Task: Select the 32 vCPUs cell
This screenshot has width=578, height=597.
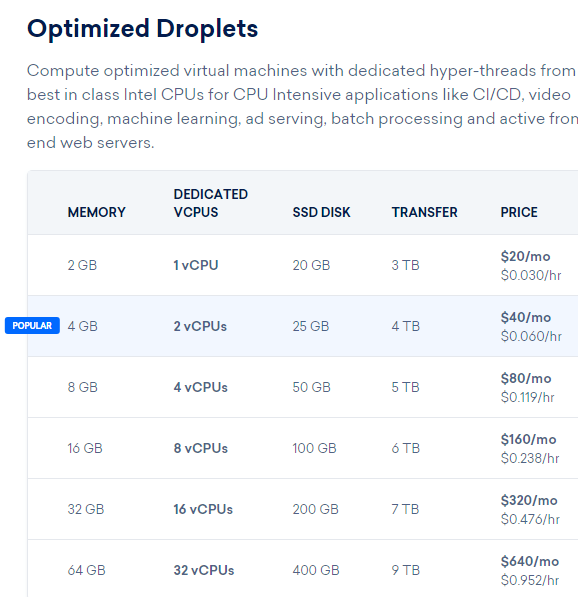Action: click(x=204, y=570)
